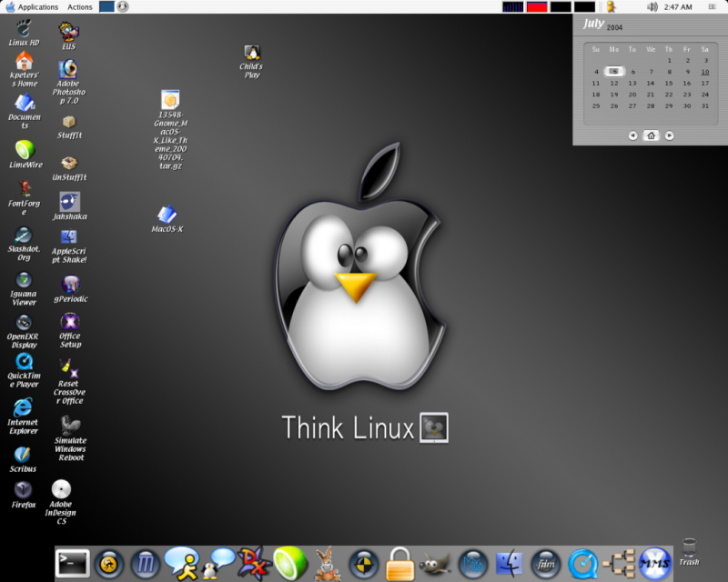Select July 21 in the calendar

pos(651,95)
